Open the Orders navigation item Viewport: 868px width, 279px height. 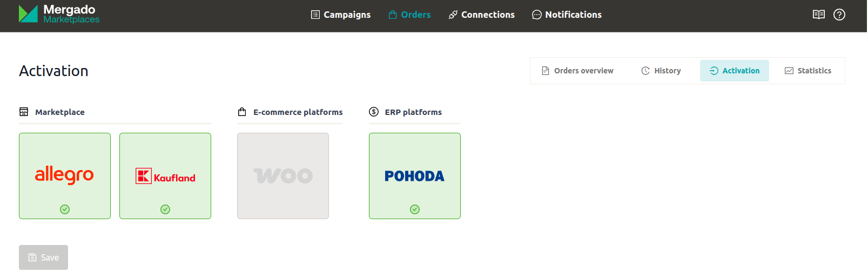[x=409, y=15]
